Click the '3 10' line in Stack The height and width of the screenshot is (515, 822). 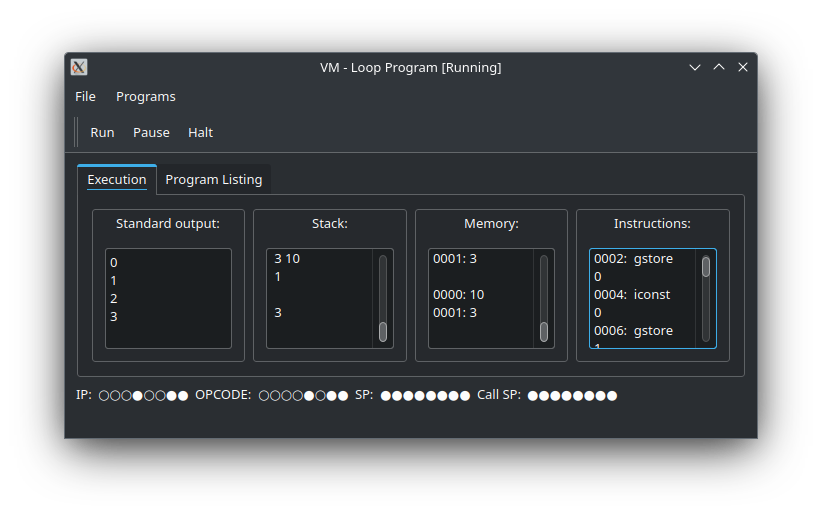287,259
